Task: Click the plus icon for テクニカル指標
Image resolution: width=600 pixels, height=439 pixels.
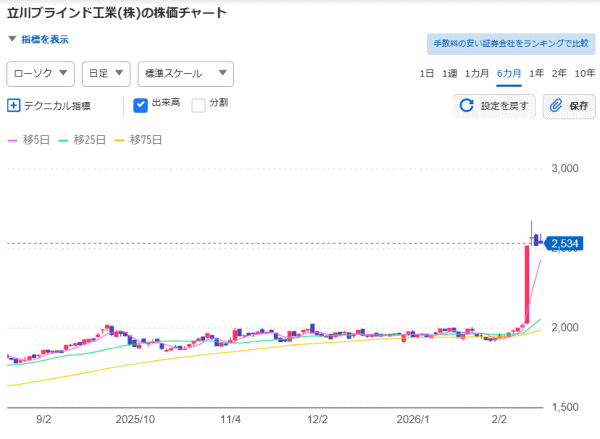Action: (13, 105)
